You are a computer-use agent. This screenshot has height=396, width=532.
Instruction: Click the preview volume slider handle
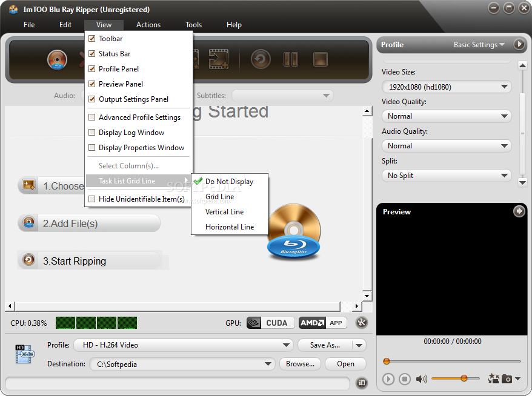coord(464,378)
